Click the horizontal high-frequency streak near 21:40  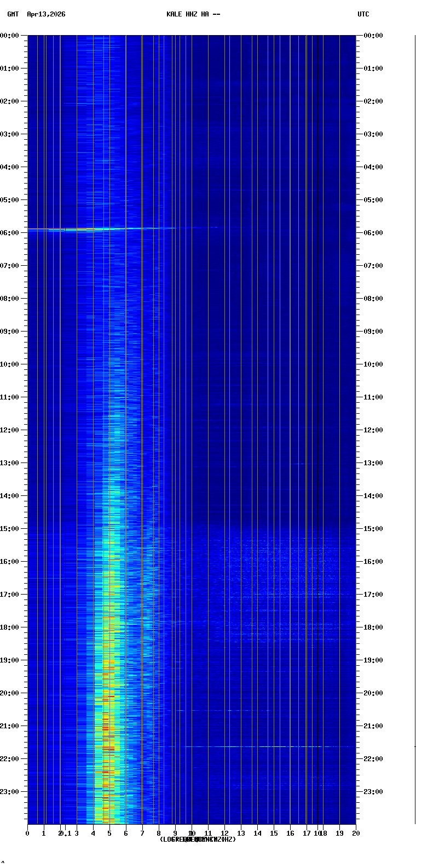pos(274,746)
